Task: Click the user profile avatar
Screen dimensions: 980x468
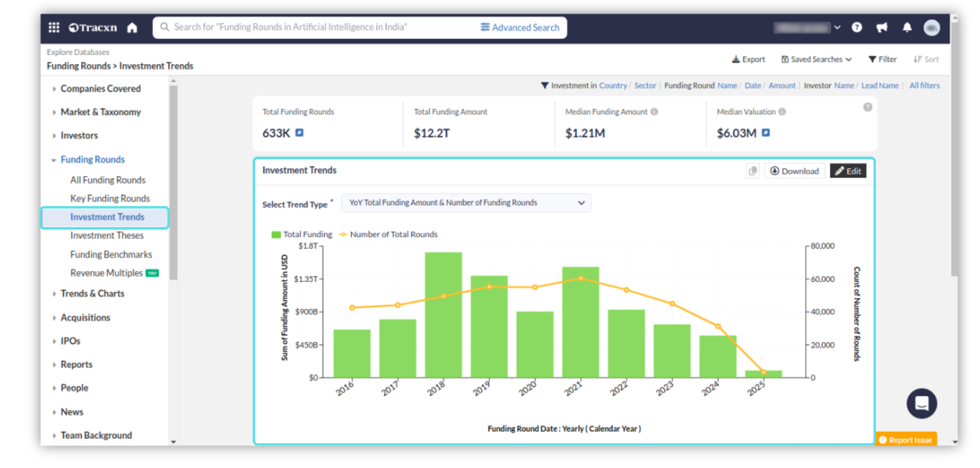Action: 932,28
